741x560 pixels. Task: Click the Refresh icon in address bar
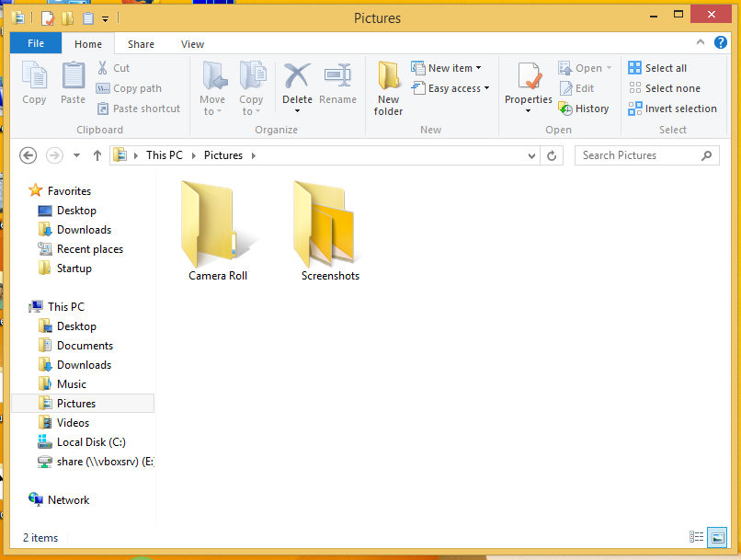pyautogui.click(x=550, y=154)
